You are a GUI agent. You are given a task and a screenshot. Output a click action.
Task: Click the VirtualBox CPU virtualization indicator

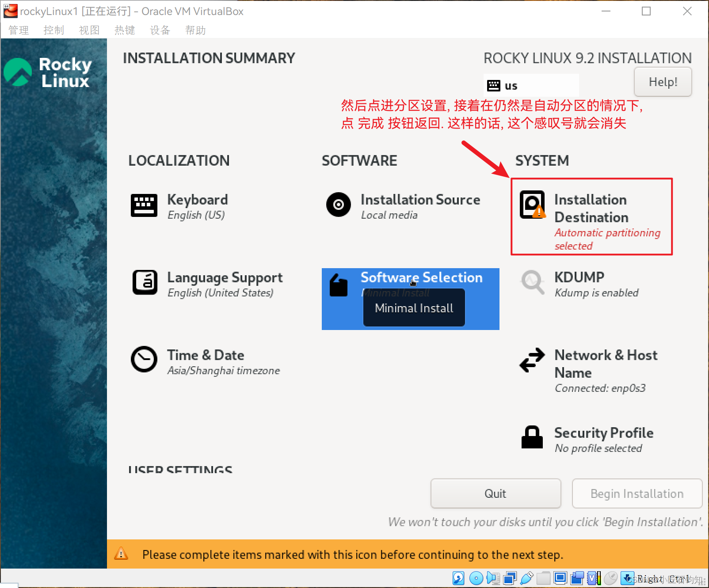pos(594,578)
